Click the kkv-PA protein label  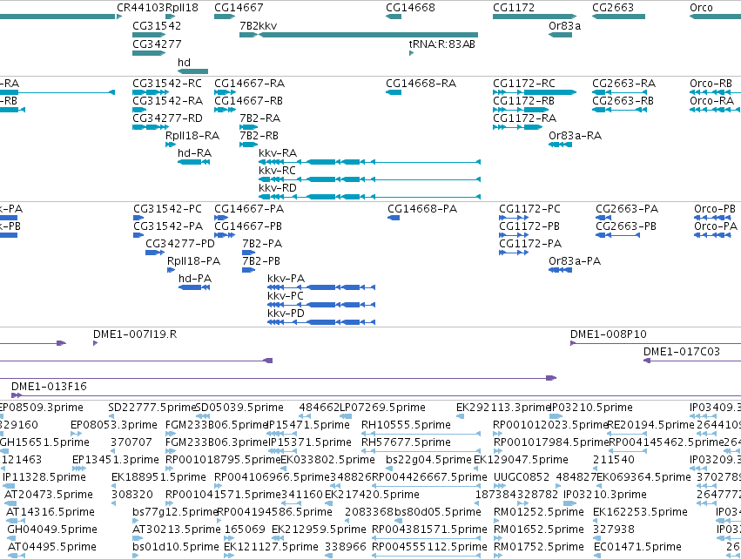click(286, 279)
